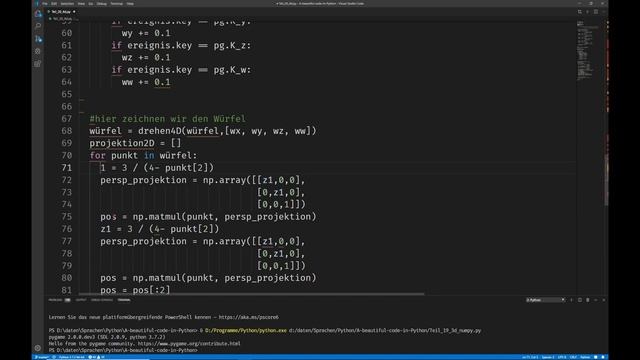Viewport: 640px width, 360px height.
Task: Click the Spaces indentation setting in status bar
Action: (x=548, y=357)
